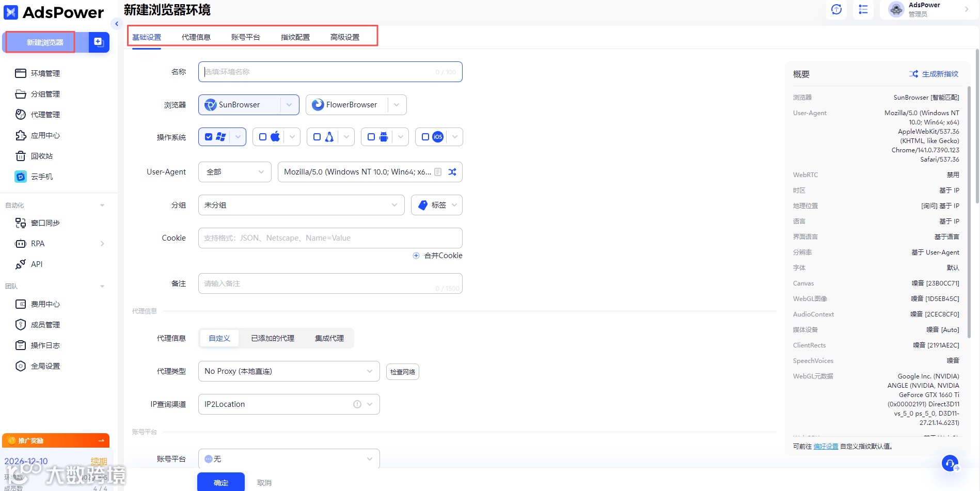Expand the FlowerBrowser version dropdown arrow
Viewport: 980px width, 491px height.
(397, 105)
